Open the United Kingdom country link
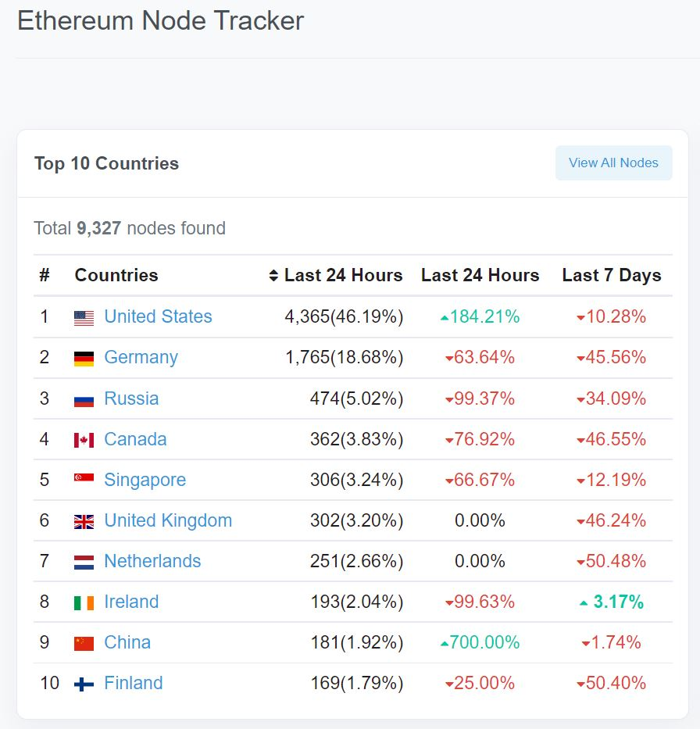 168,520
